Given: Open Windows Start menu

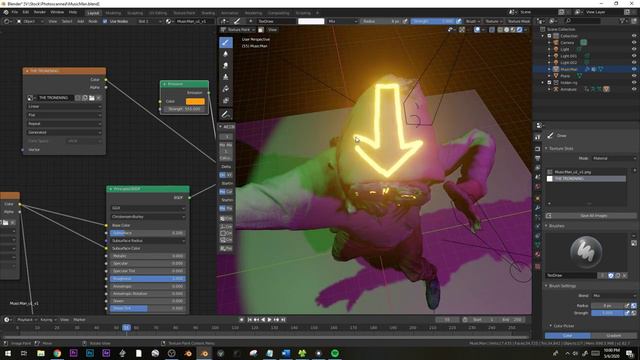Looking at the screenshot, I should [7, 353].
